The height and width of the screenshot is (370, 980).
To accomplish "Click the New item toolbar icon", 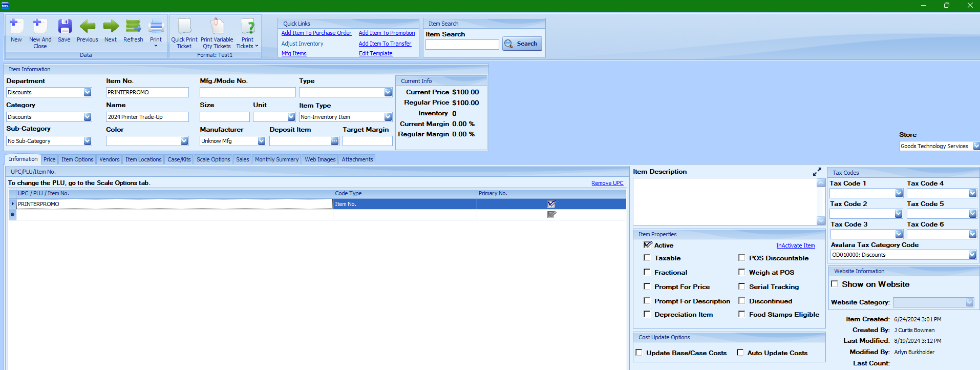I will pos(16,27).
